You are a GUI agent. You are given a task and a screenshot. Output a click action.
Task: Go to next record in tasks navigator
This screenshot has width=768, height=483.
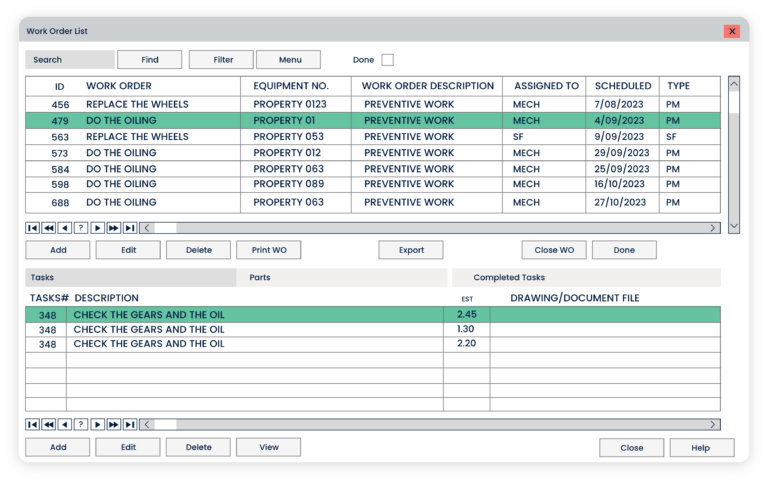click(97, 425)
